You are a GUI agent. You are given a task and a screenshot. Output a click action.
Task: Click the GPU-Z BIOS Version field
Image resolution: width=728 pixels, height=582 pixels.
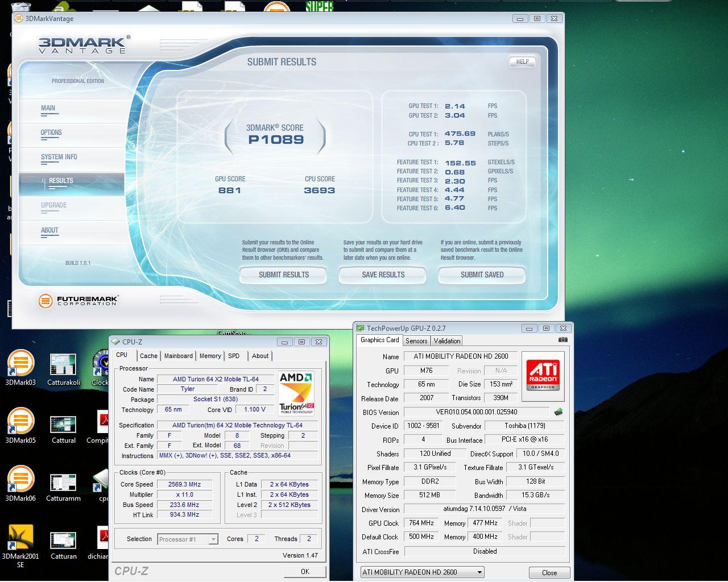pos(477,412)
